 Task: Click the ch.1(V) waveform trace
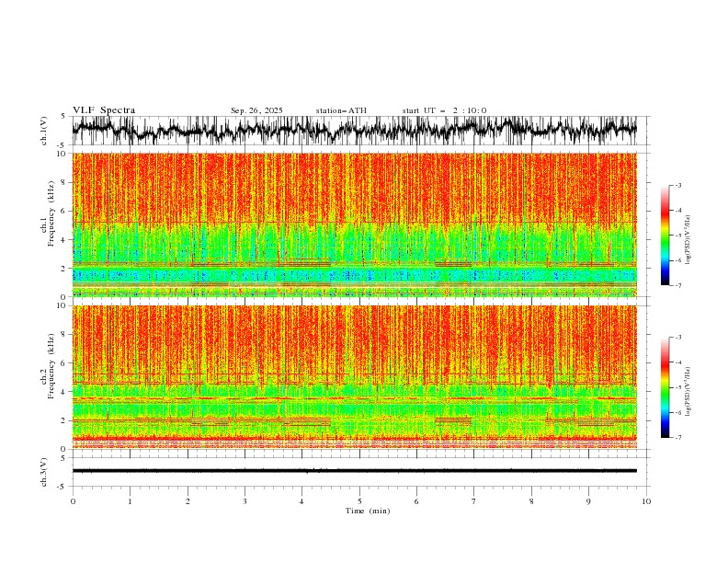coord(354,131)
